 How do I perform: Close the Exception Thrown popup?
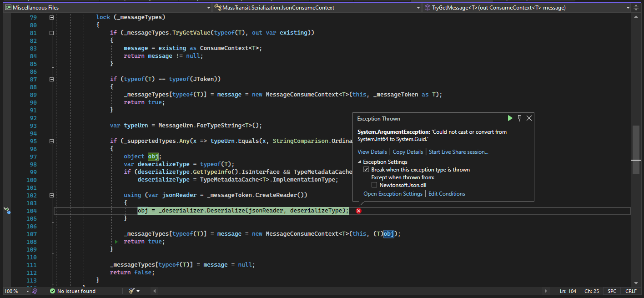[529, 118]
